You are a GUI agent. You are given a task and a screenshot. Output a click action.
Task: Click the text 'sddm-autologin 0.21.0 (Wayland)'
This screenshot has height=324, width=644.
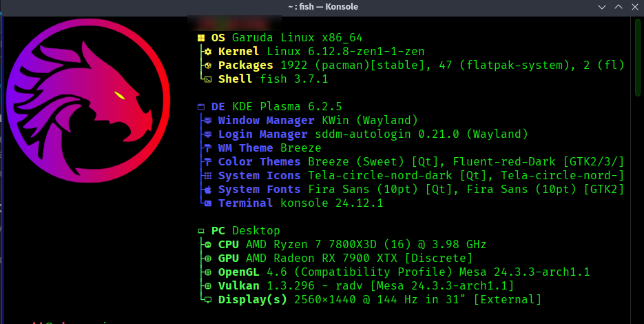coord(422,134)
